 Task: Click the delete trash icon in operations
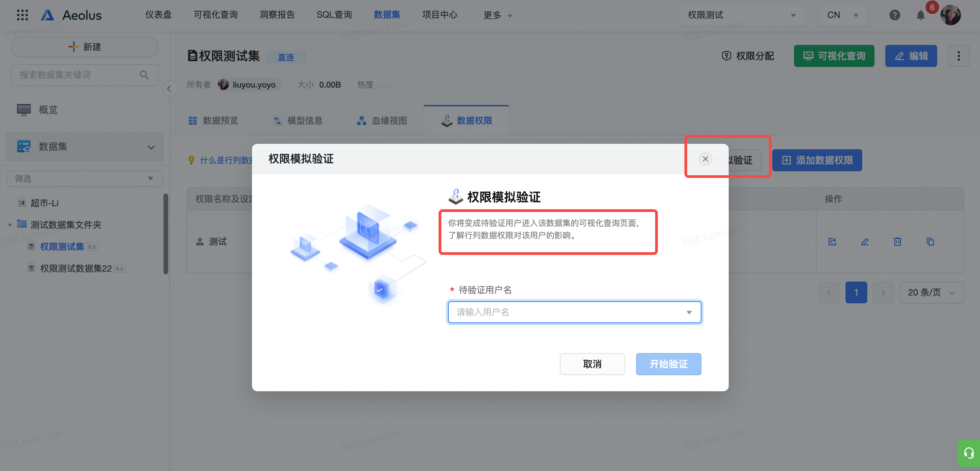point(898,242)
